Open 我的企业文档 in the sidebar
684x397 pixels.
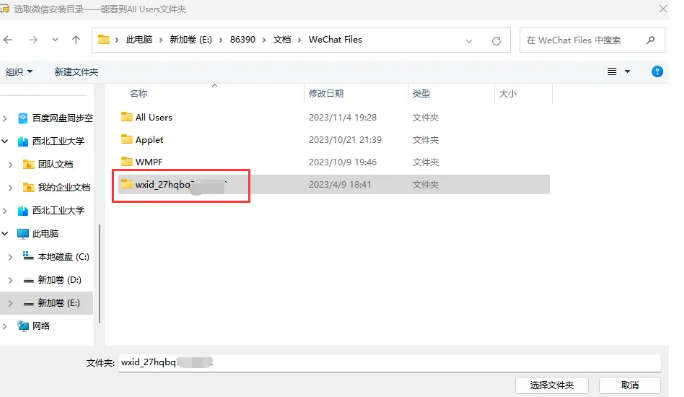64,187
